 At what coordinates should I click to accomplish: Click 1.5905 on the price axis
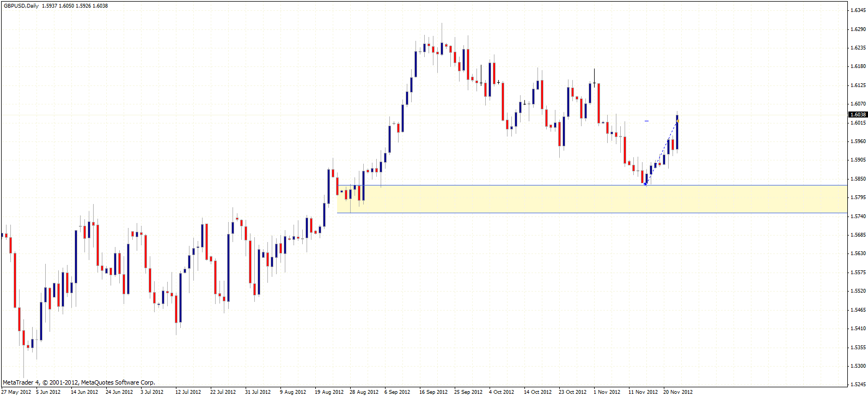(x=858, y=160)
